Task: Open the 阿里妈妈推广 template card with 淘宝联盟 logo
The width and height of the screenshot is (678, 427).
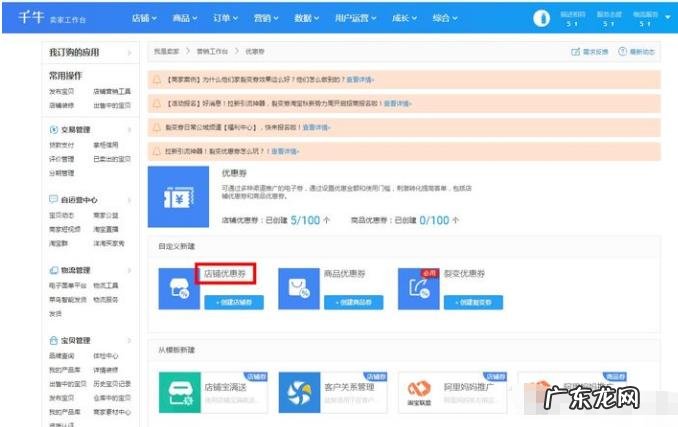Action: click(453, 392)
